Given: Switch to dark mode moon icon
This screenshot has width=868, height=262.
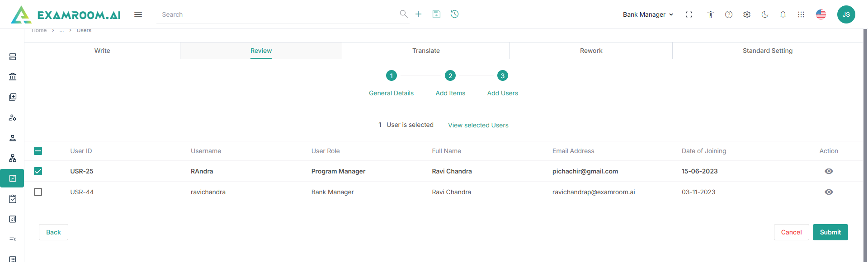Looking at the screenshot, I should (x=765, y=14).
